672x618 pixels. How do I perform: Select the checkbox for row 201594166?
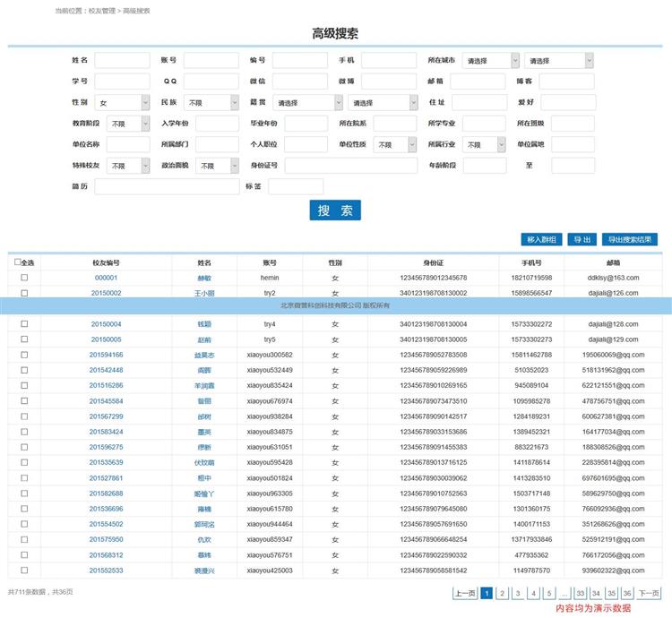[x=24, y=355]
